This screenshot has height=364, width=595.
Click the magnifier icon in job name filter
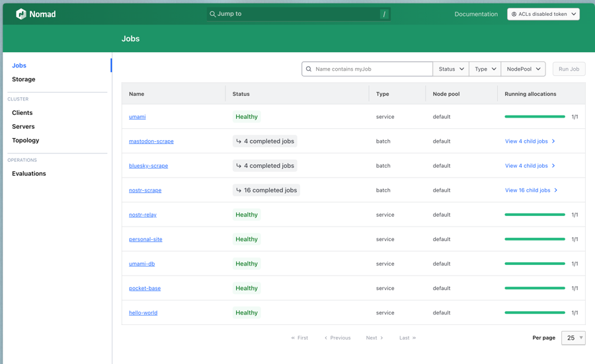pos(309,69)
